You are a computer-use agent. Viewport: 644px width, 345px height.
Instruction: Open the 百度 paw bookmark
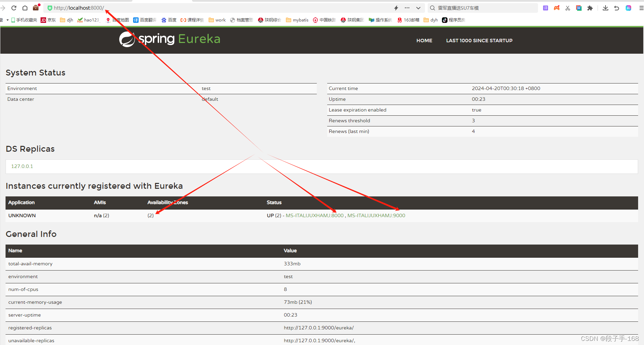(169, 20)
